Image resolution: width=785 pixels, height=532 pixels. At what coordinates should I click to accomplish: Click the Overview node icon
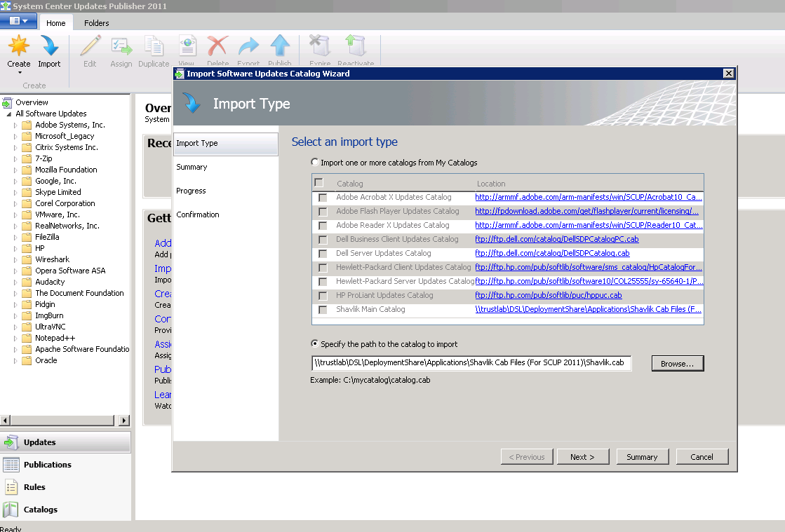coord(6,103)
